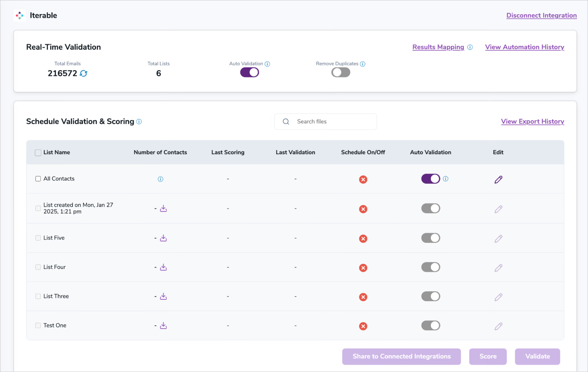The image size is (588, 372).
Task: Edit the Jan 27 2025 created list
Action: (498, 209)
